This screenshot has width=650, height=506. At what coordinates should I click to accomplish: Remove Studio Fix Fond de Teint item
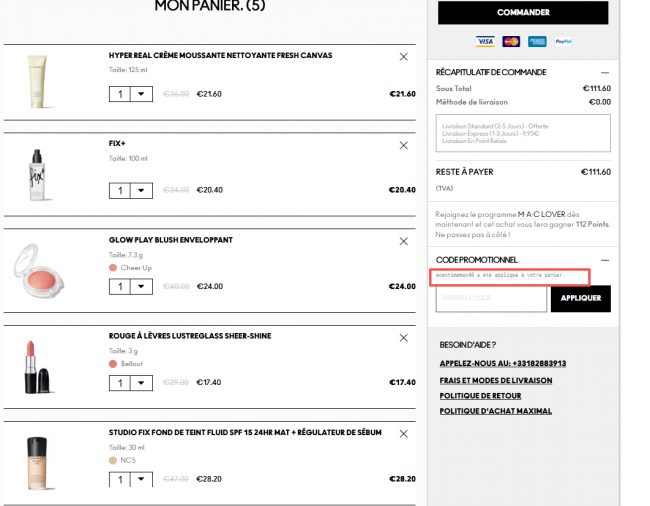click(x=404, y=433)
